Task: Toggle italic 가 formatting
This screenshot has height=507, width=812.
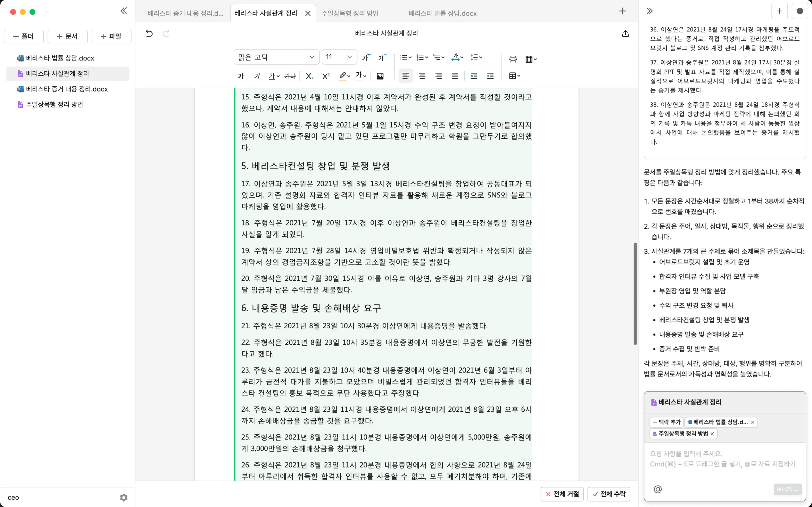Action: pyautogui.click(x=257, y=76)
